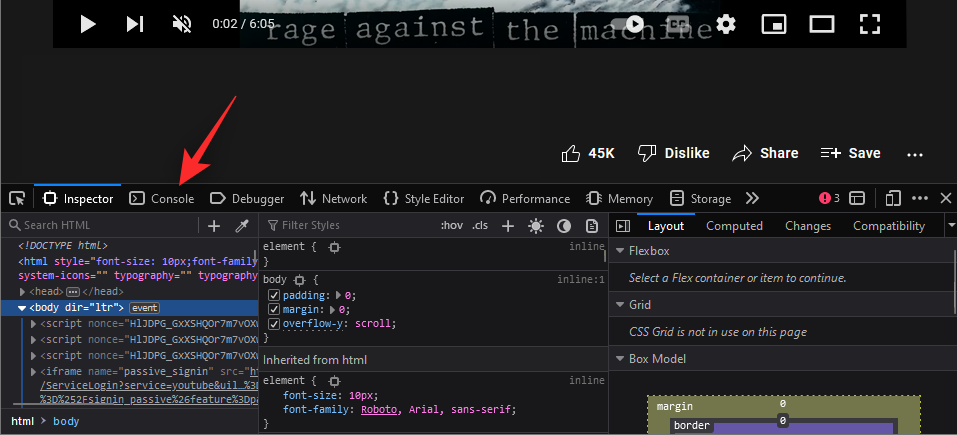The image size is (957, 435).
Task: Disable the overflow-y declaration checkbox
Action: (x=274, y=323)
